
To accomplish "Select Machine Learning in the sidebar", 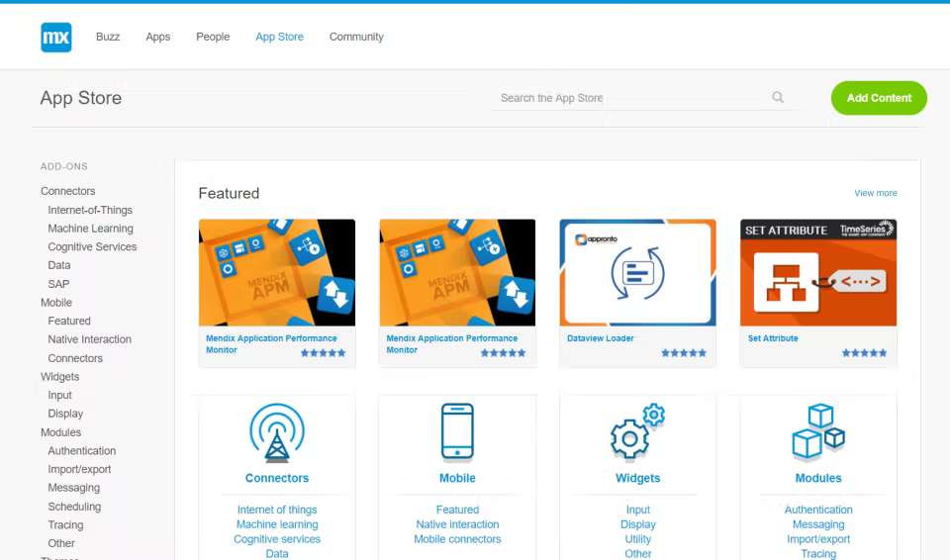I will tap(90, 229).
